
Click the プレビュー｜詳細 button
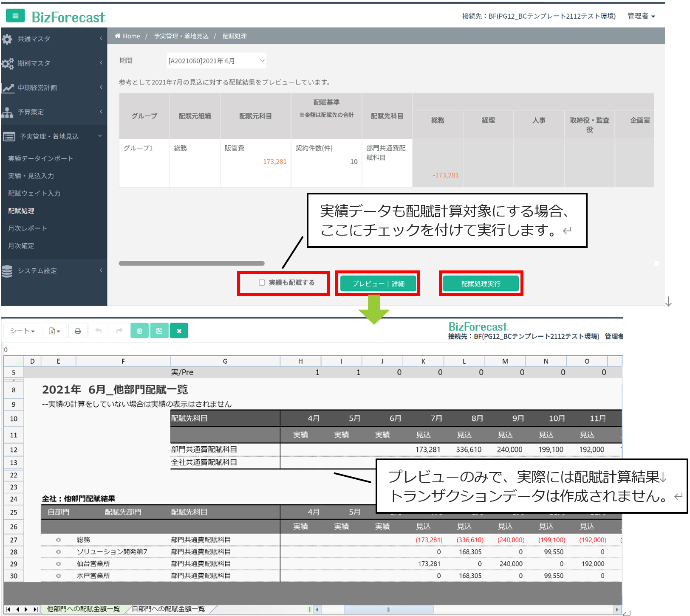(378, 284)
